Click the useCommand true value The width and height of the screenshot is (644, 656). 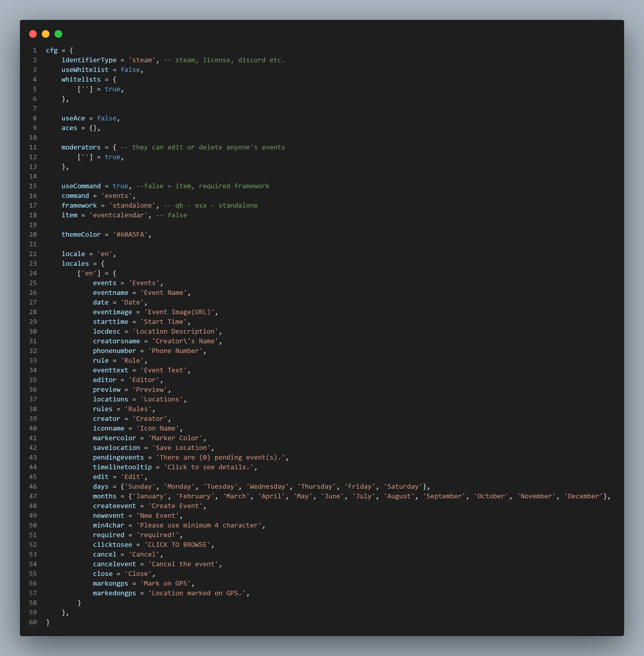[x=120, y=186]
